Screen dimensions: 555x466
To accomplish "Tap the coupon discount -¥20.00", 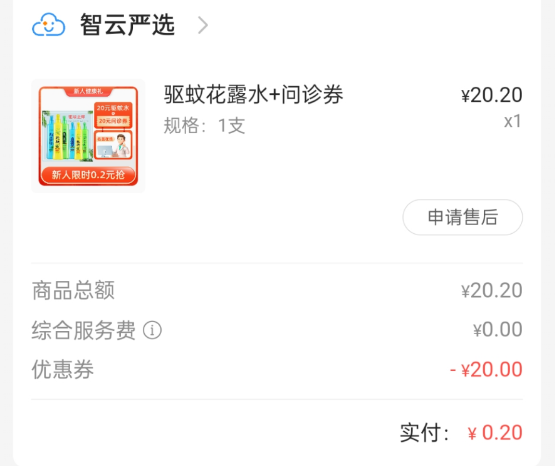I will click(486, 369).
